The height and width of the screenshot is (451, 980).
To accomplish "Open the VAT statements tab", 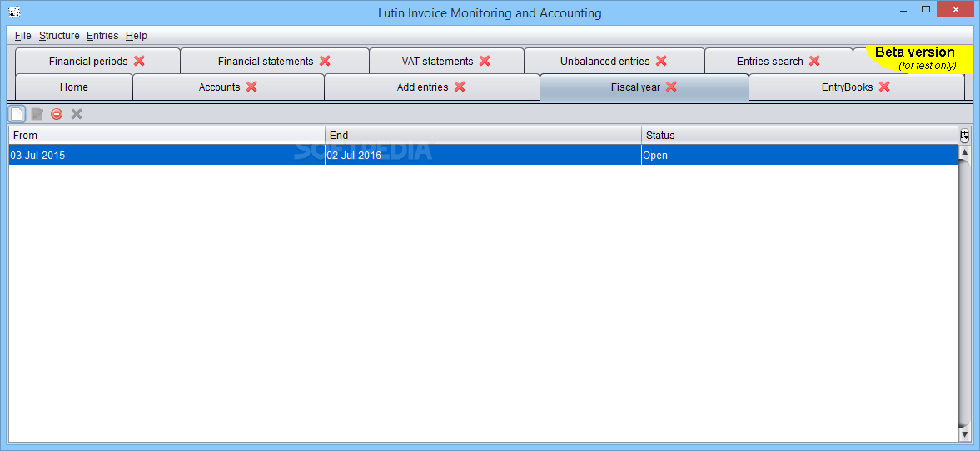I will pos(447,61).
